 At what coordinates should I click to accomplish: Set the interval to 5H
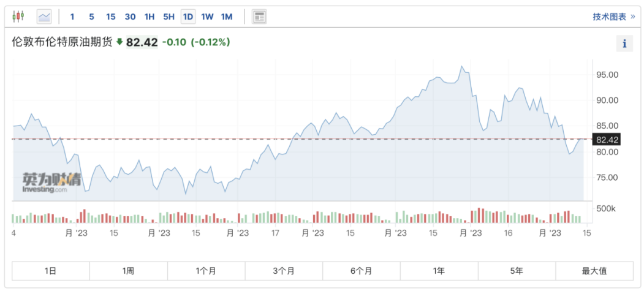(169, 17)
